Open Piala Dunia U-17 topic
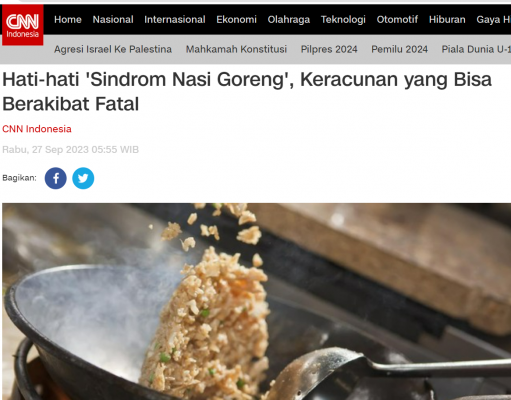This screenshot has width=511, height=400. tap(476, 49)
